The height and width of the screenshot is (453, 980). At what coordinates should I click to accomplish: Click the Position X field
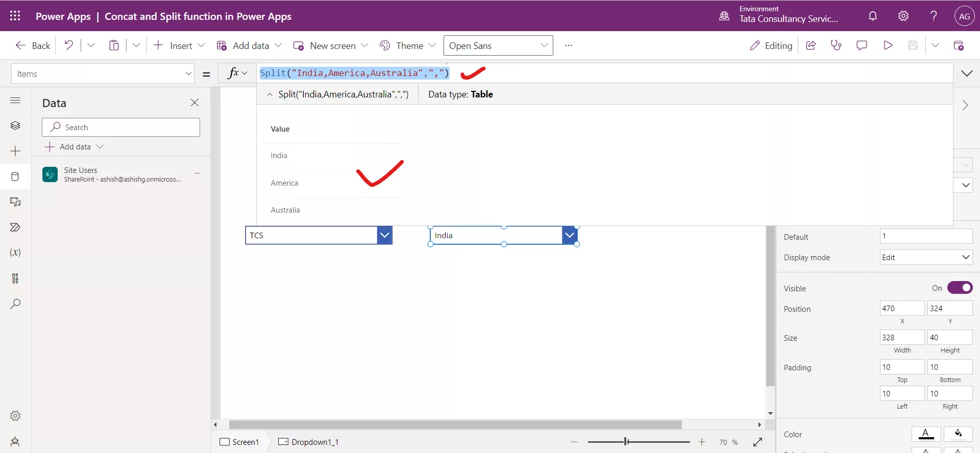point(902,308)
